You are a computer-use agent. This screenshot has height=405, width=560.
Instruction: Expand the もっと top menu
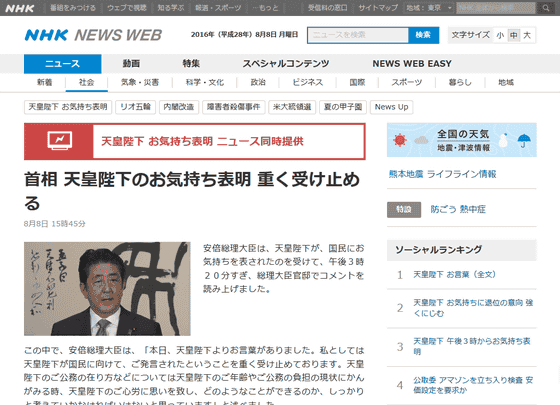[265, 8]
